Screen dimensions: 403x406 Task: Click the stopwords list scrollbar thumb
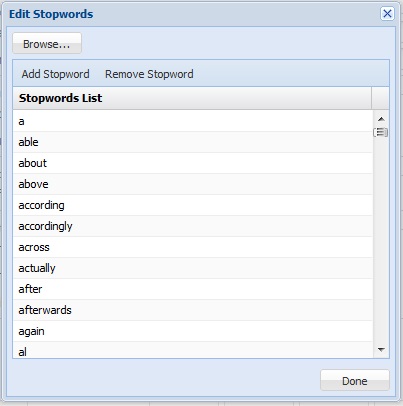(381, 132)
